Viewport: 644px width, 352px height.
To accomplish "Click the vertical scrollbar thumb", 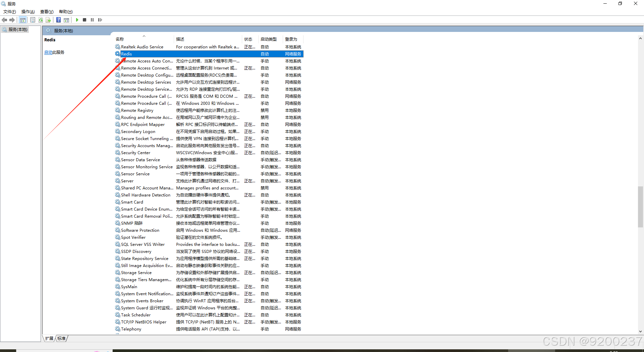I will tap(640, 207).
